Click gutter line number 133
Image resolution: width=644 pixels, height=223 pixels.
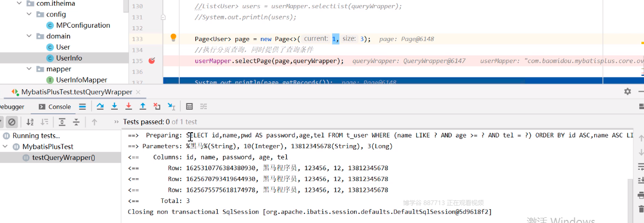[x=137, y=39]
